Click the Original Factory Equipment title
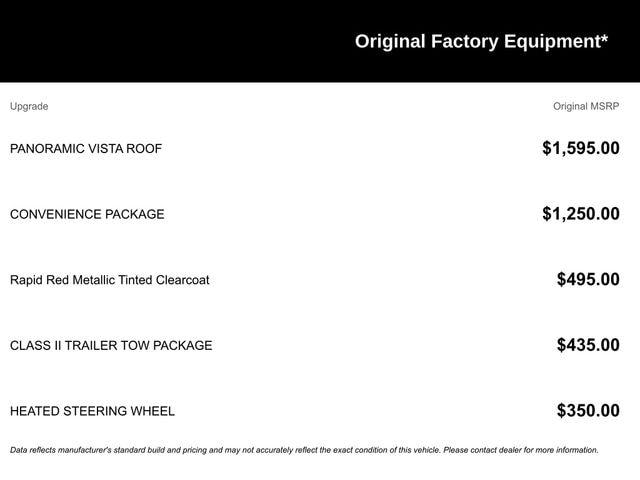640x480 pixels. [x=480, y=41]
